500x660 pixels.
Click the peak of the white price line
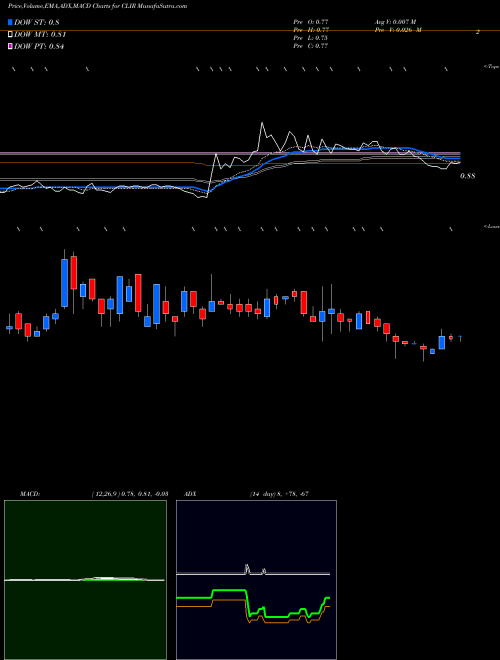click(x=262, y=123)
